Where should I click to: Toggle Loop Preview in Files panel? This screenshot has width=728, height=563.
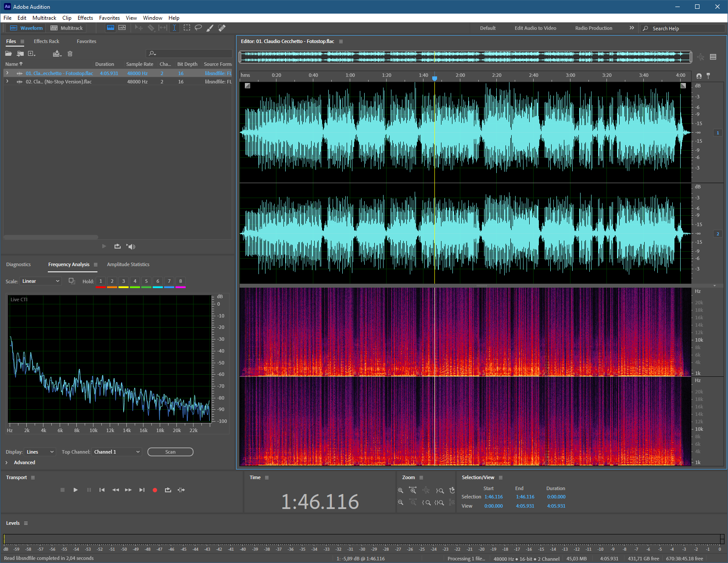(117, 246)
